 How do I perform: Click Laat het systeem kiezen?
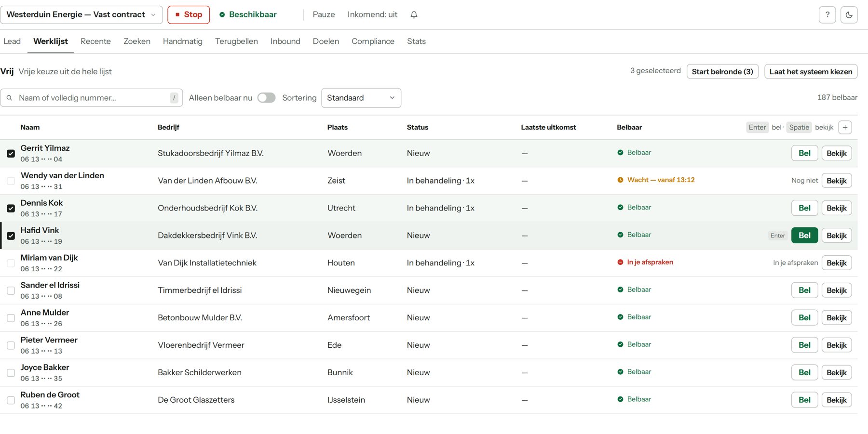point(811,72)
